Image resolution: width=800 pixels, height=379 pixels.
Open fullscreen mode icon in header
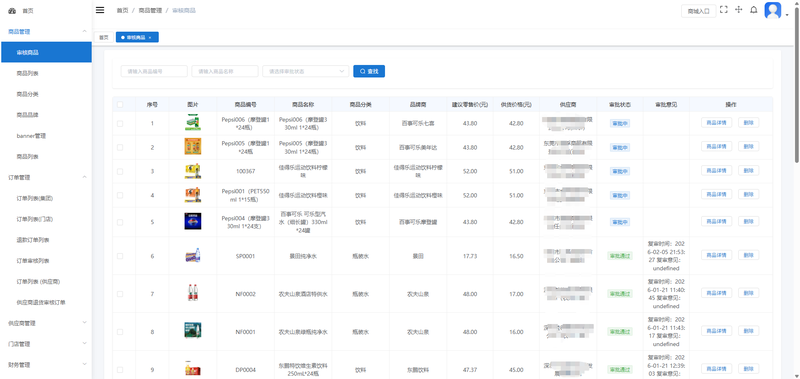(x=723, y=10)
